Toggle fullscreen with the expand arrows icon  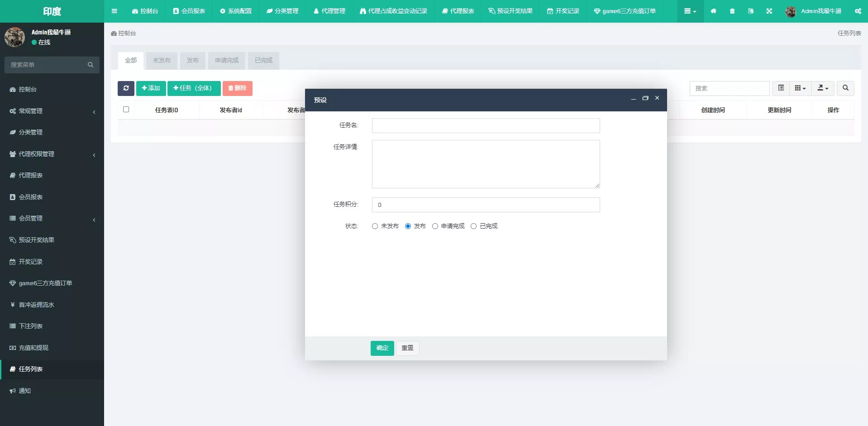pyautogui.click(x=769, y=11)
